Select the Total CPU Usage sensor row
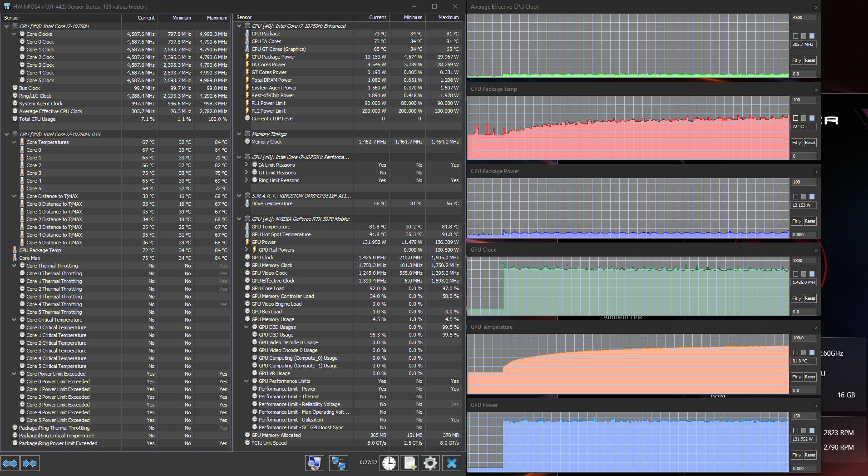The image size is (868, 476). (x=37, y=119)
